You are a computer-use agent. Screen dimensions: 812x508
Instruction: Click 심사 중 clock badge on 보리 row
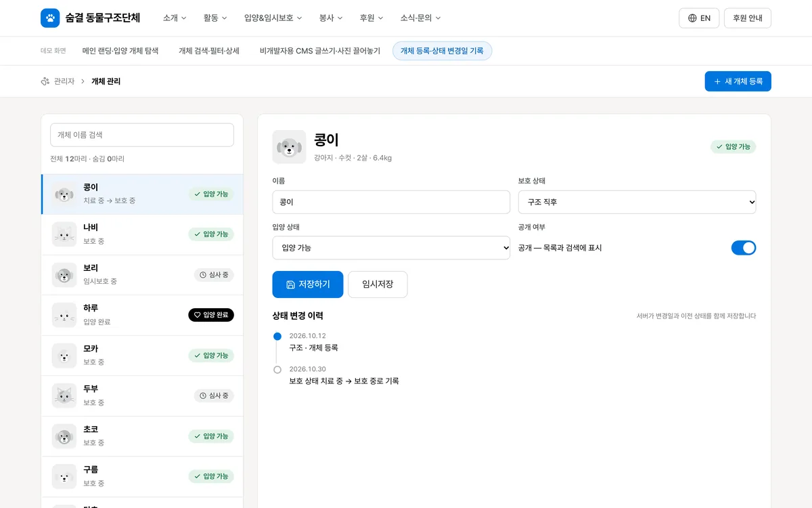pos(214,275)
